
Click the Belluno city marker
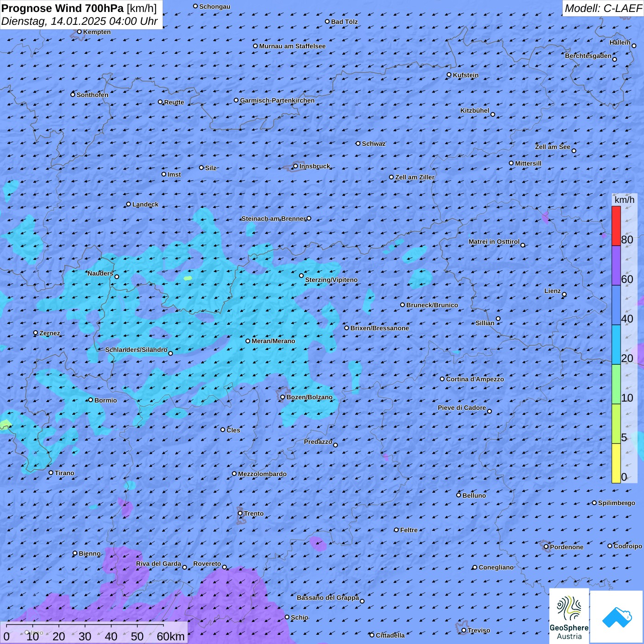click(459, 495)
